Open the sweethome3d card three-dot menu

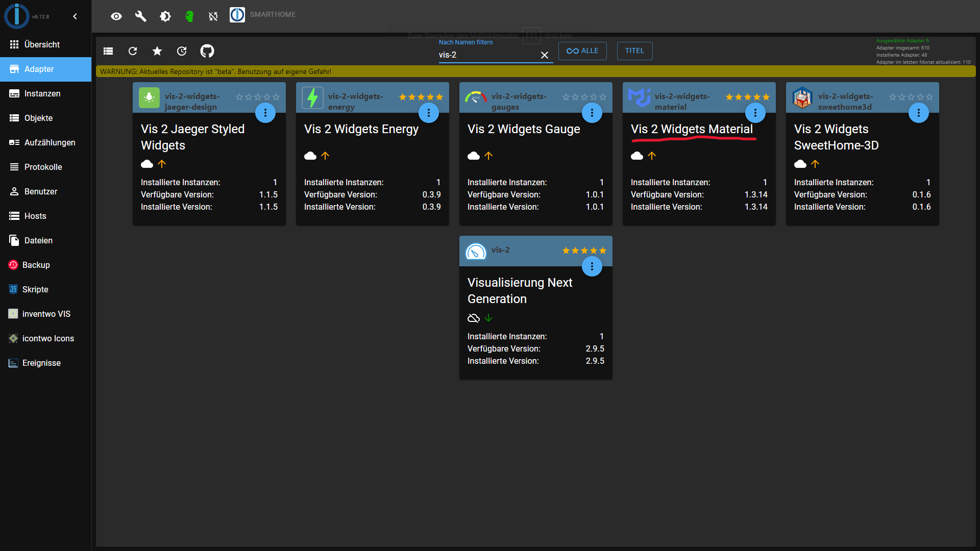919,113
